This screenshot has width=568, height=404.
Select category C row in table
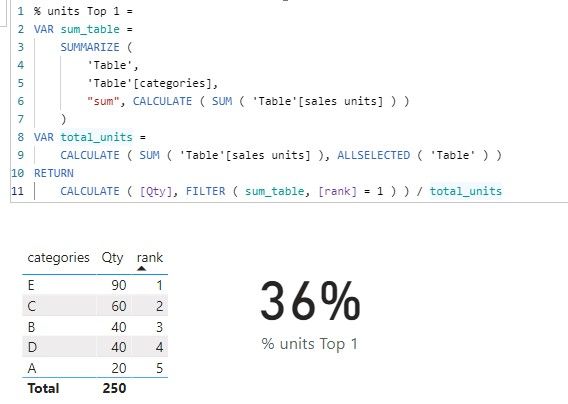(x=95, y=306)
